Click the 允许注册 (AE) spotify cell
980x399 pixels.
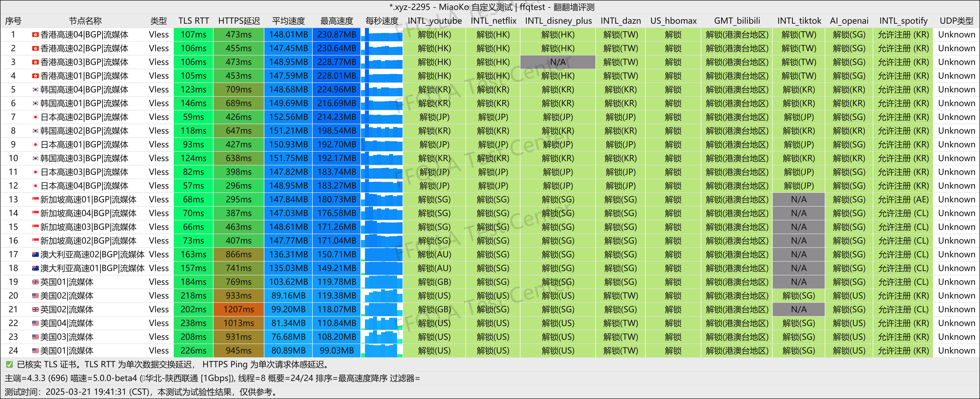pos(903,199)
